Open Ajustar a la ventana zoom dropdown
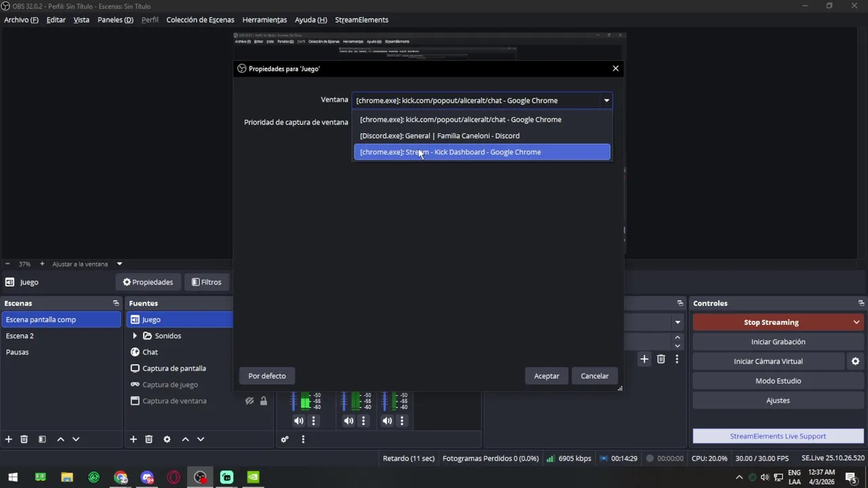868x488 pixels. pyautogui.click(x=119, y=264)
